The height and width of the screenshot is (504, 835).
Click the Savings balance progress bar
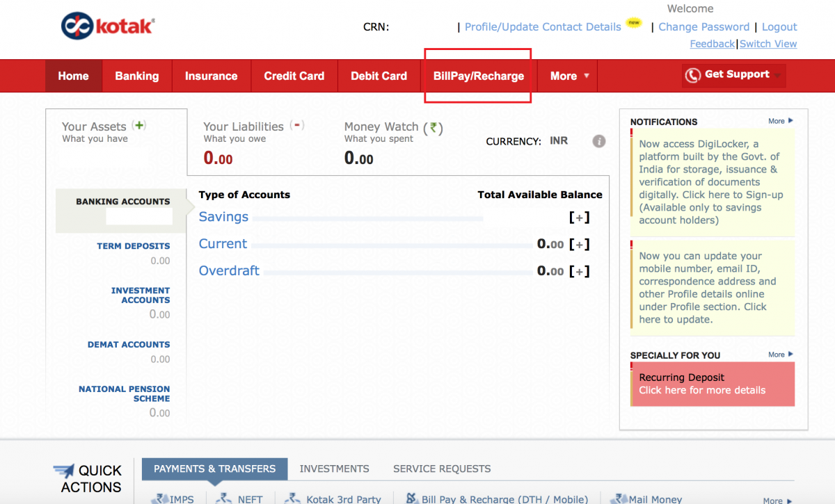(369, 218)
